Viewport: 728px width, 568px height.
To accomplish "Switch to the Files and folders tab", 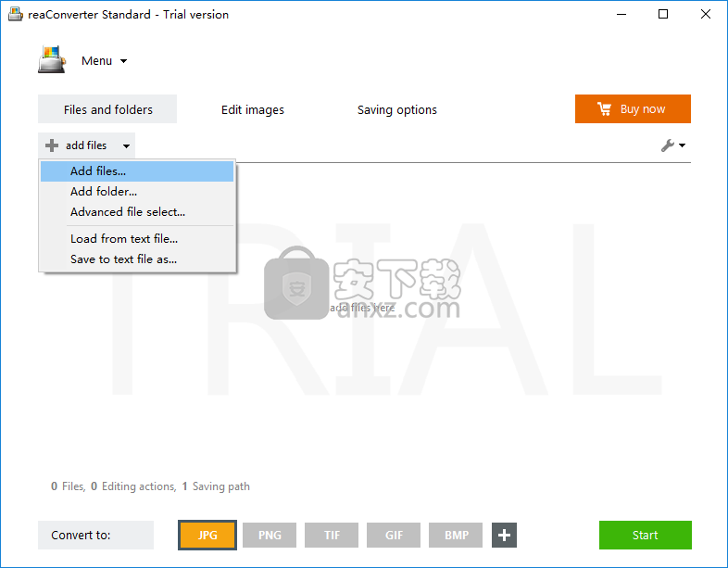I will [x=107, y=109].
